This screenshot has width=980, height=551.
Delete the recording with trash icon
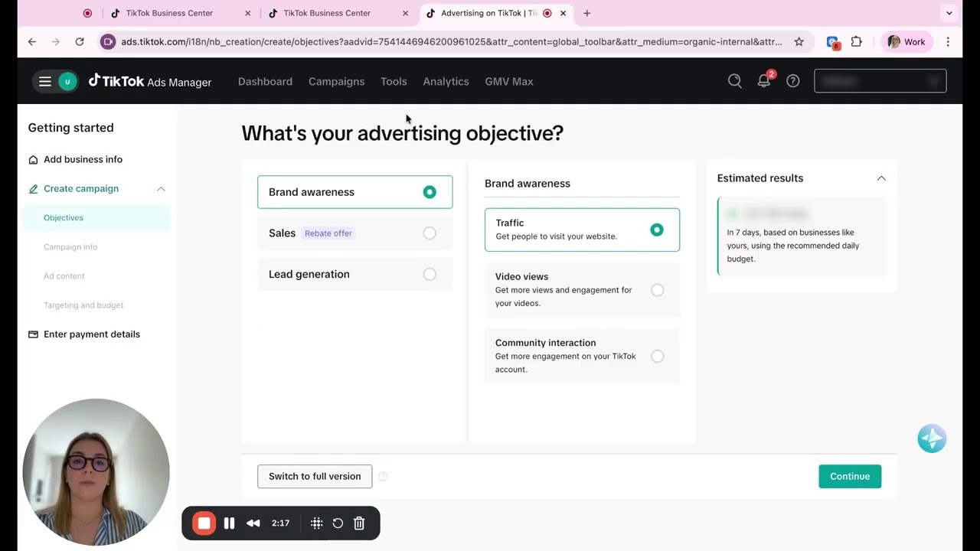(x=359, y=523)
